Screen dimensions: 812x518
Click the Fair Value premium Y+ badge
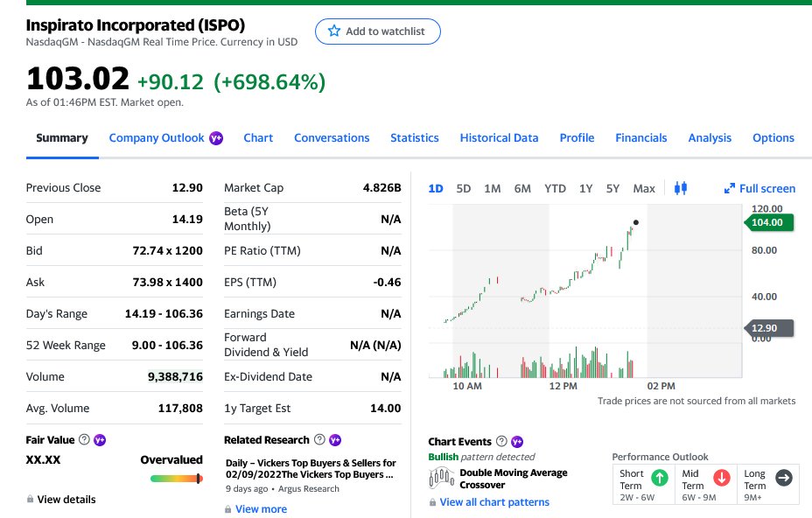pyautogui.click(x=100, y=440)
